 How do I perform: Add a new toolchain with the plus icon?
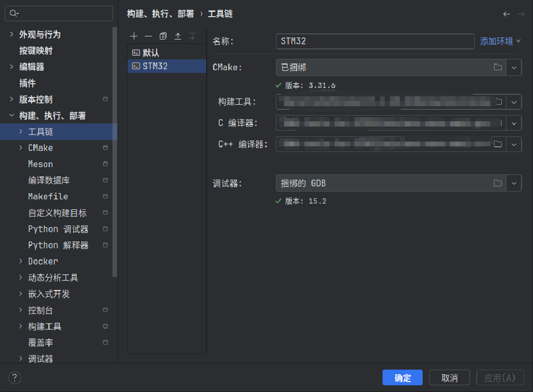tap(133, 36)
